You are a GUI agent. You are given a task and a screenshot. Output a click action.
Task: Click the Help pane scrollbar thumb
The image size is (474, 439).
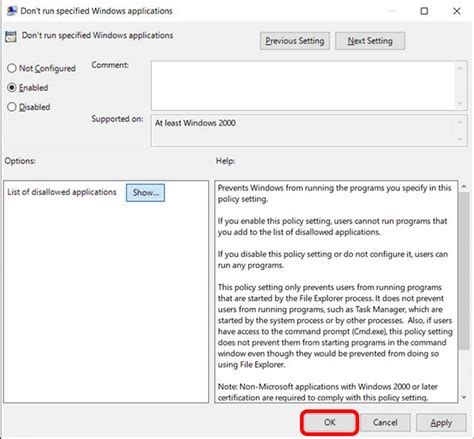[x=464, y=271]
